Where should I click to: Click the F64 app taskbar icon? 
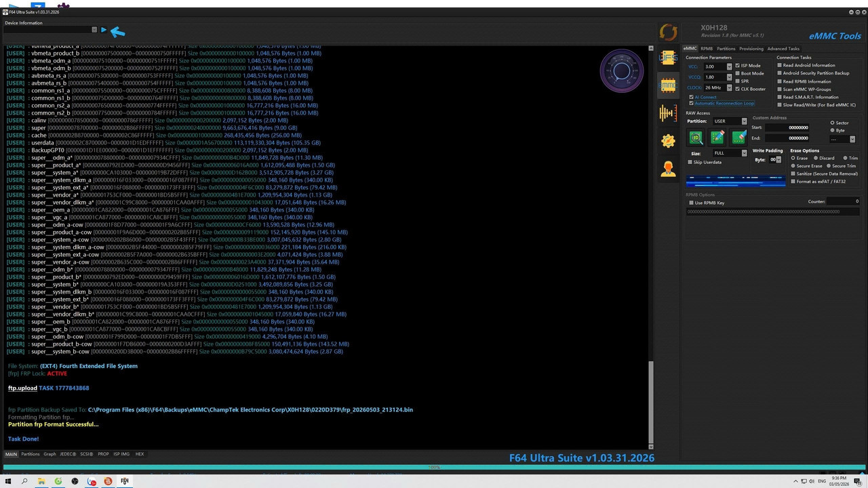pos(125,481)
